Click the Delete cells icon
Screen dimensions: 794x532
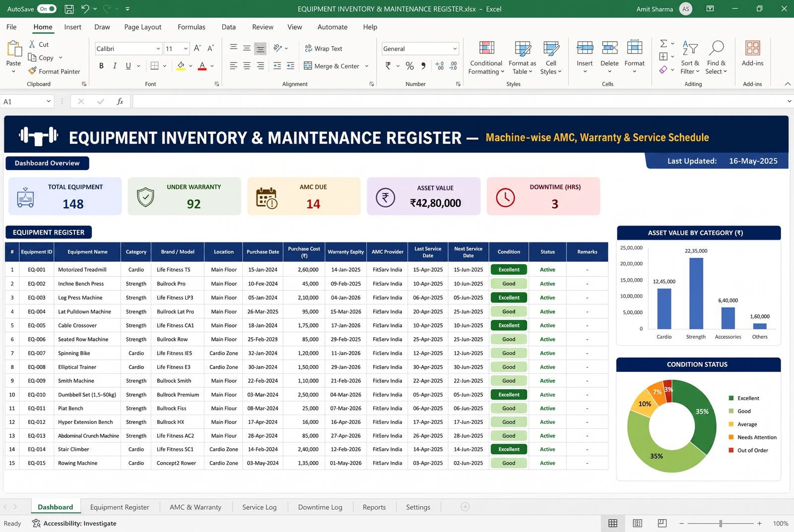[609, 48]
